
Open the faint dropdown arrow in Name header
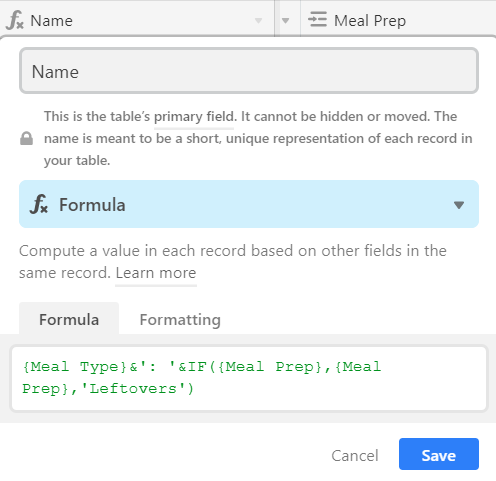(x=258, y=21)
